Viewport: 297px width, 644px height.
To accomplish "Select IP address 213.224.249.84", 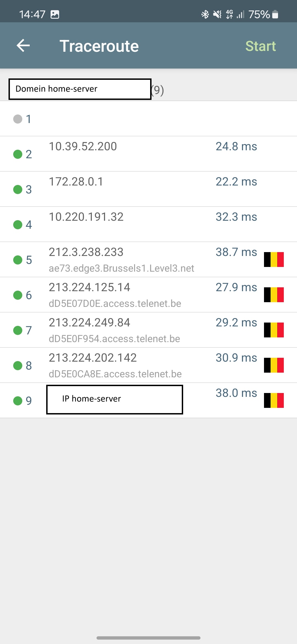I will click(x=89, y=323).
